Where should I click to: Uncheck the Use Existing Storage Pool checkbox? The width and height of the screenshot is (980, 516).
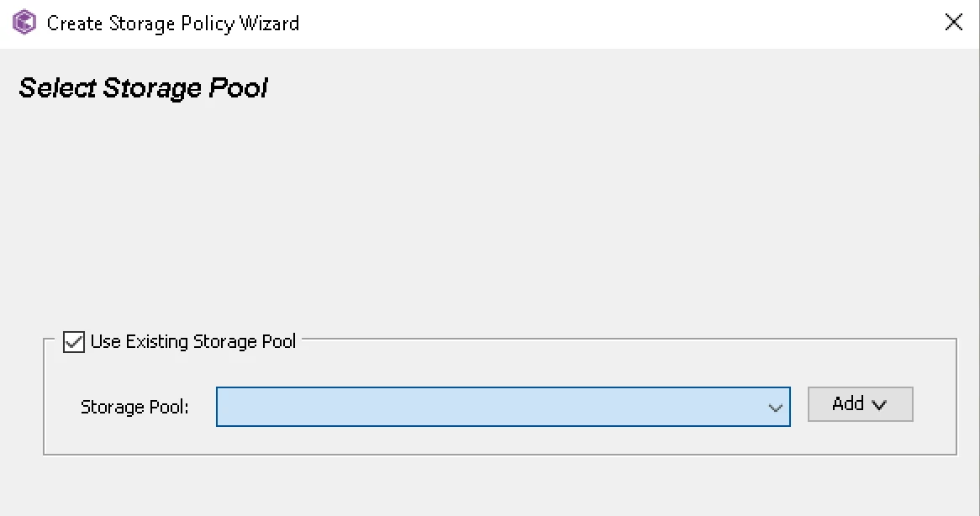74,342
